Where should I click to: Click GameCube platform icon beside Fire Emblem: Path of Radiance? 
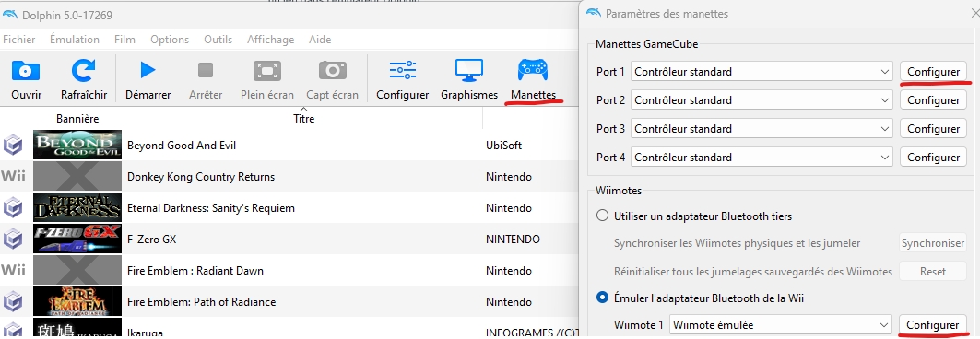pos(13,302)
